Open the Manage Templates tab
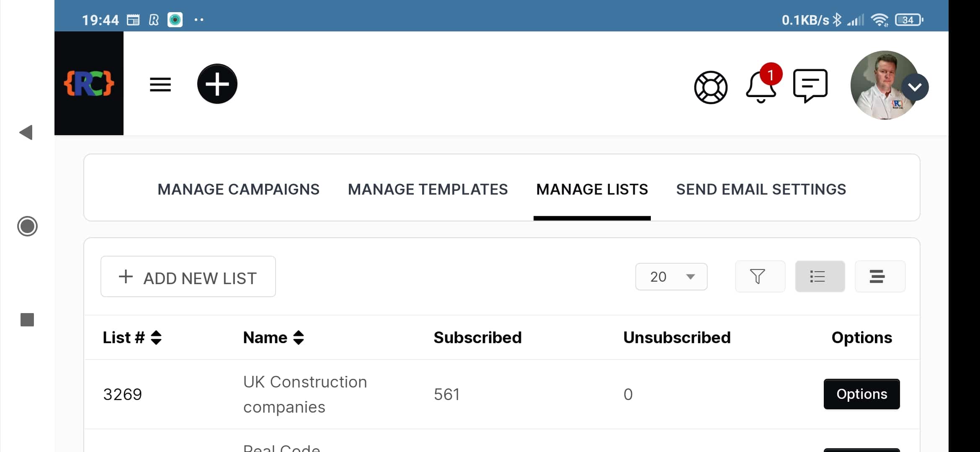The image size is (980, 452). click(428, 190)
